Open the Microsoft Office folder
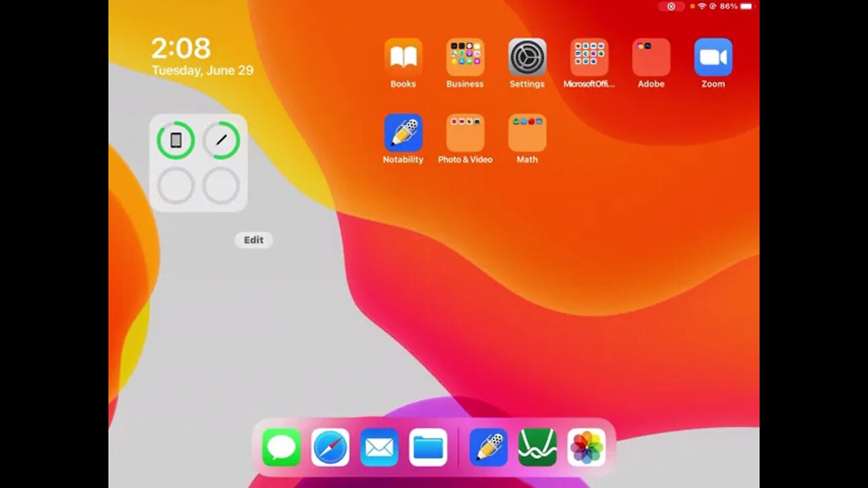The width and height of the screenshot is (868, 488). 589,57
